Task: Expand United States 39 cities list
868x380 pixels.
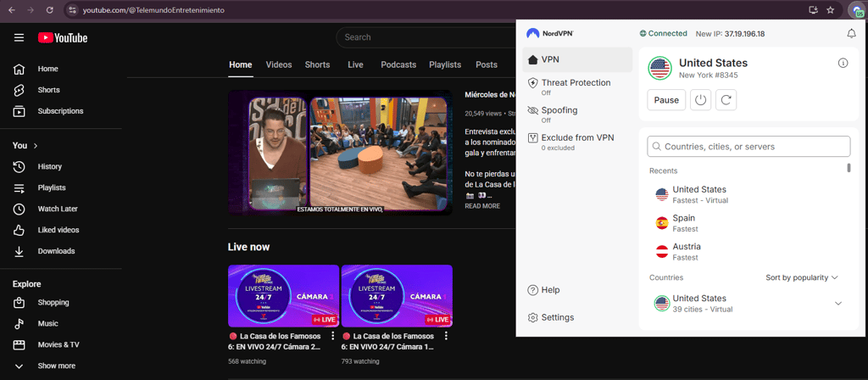Action: coord(838,303)
